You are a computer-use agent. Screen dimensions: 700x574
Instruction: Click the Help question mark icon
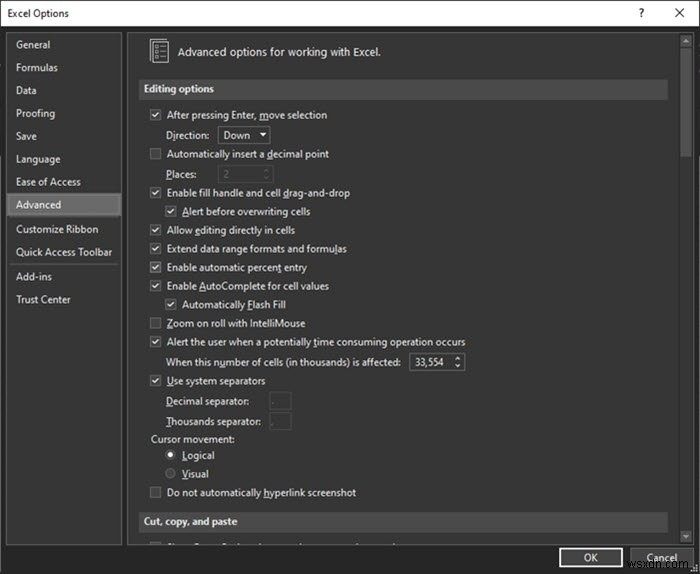coord(639,13)
